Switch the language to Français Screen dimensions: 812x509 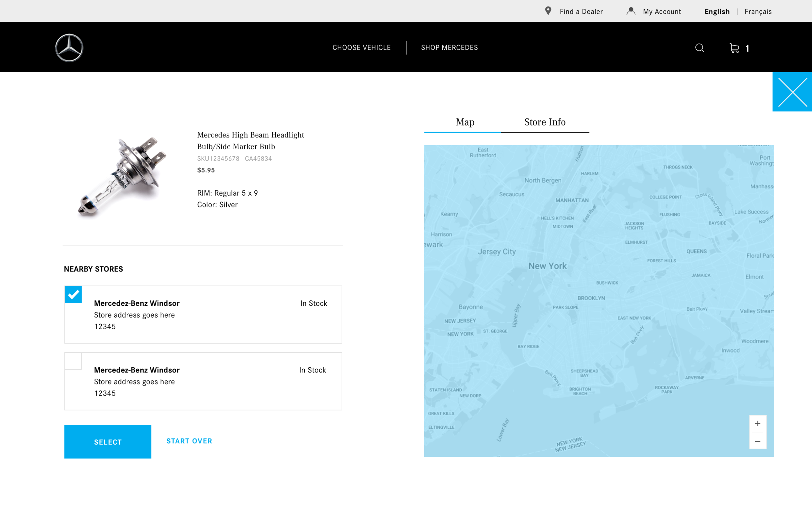click(758, 11)
